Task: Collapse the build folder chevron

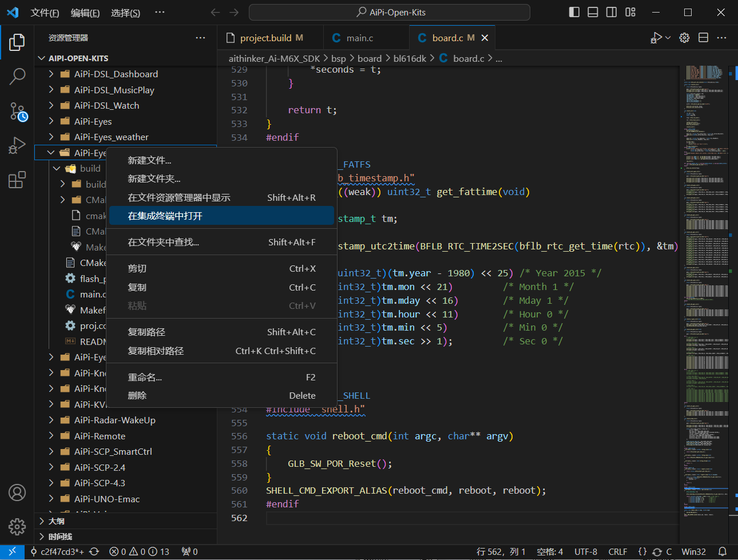Action: point(57,168)
